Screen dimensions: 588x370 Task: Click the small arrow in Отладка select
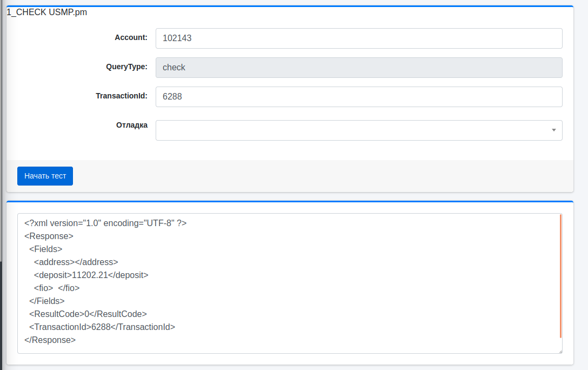(554, 130)
